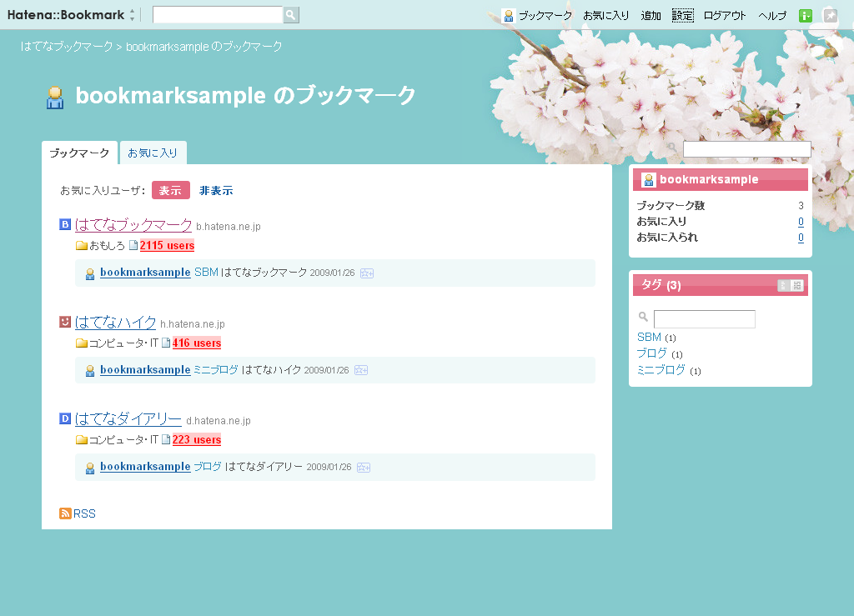Click the おもしろ category label
854x616 pixels.
pyautogui.click(x=108, y=245)
